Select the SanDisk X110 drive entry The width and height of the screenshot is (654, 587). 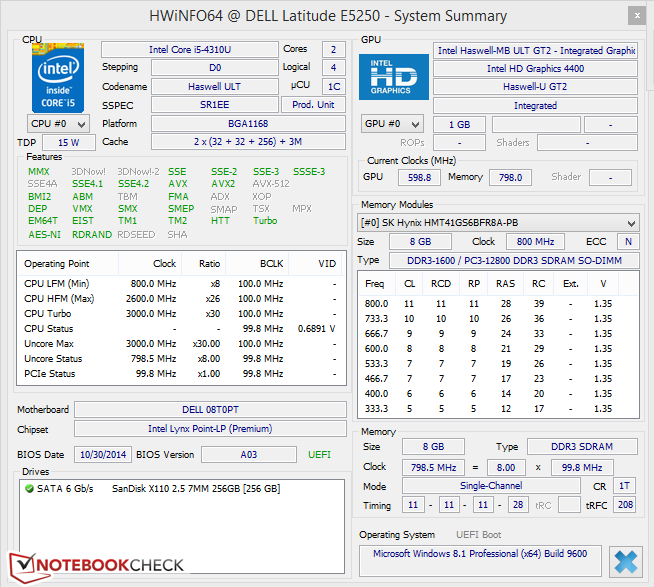tap(158, 489)
